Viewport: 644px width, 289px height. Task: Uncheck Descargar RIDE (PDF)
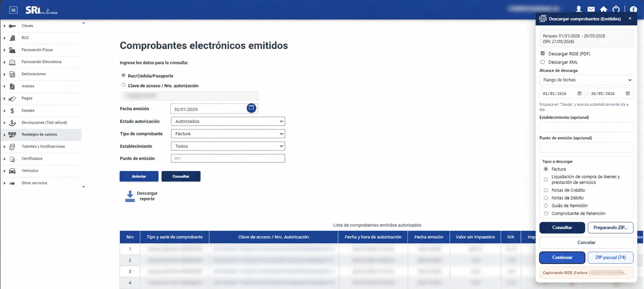543,53
